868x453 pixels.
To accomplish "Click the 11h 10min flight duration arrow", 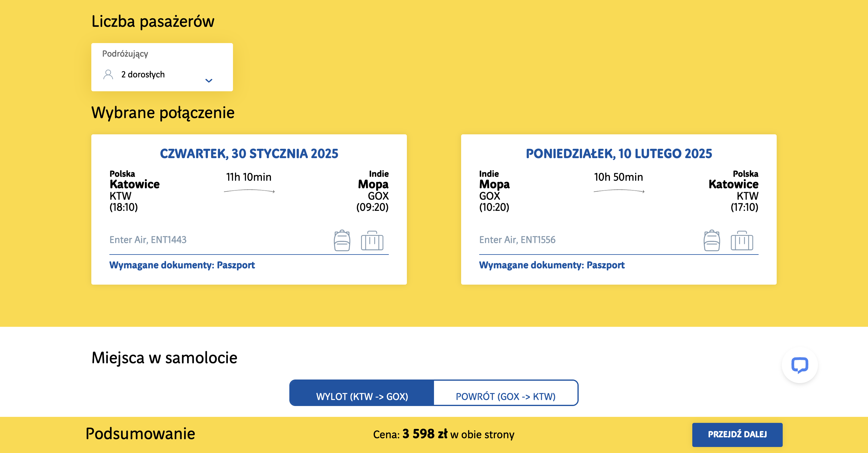I will point(249,191).
